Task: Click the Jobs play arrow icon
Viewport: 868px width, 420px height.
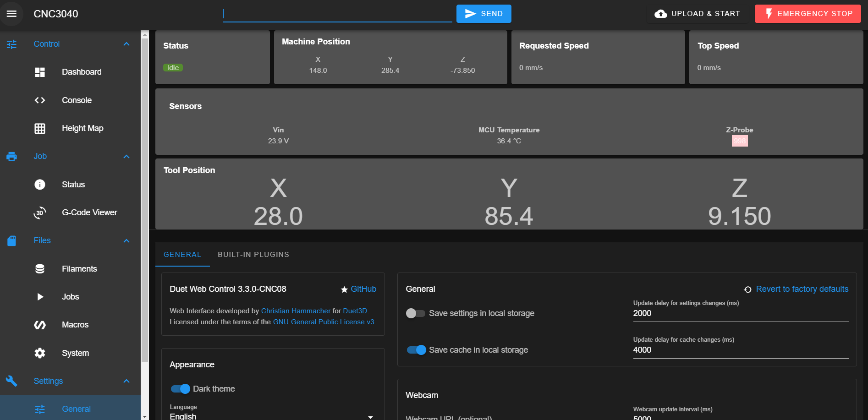Action: [40, 297]
